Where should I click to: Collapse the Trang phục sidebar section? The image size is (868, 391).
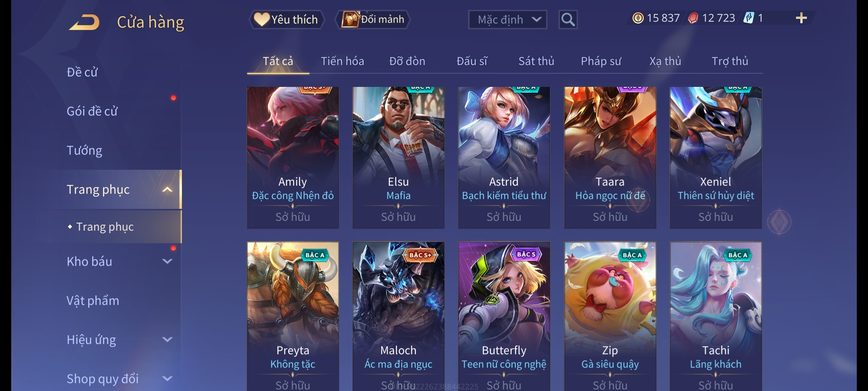[x=167, y=189]
